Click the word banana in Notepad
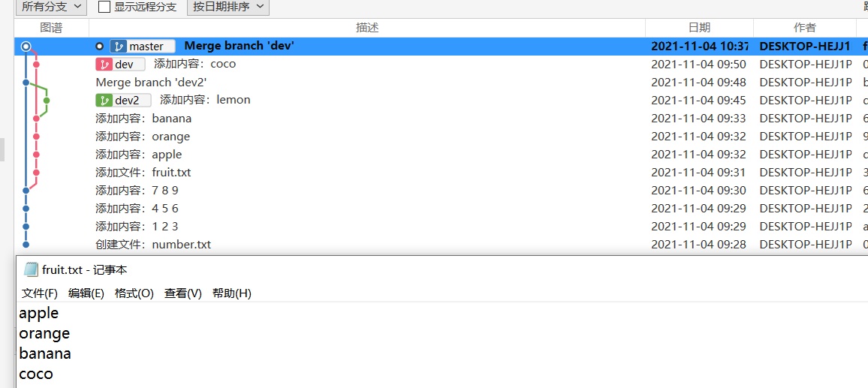The height and width of the screenshot is (388, 868). (x=45, y=353)
